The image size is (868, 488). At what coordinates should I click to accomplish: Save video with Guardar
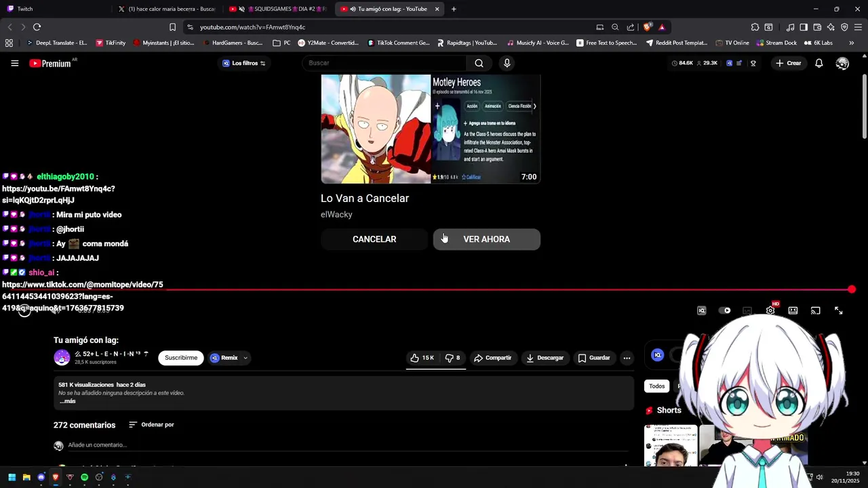594,358
